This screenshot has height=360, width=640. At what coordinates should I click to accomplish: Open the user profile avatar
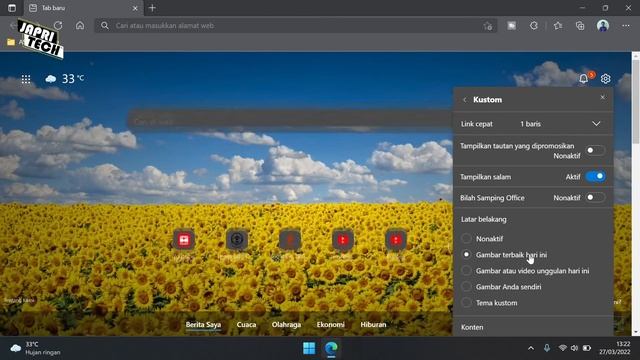603,26
